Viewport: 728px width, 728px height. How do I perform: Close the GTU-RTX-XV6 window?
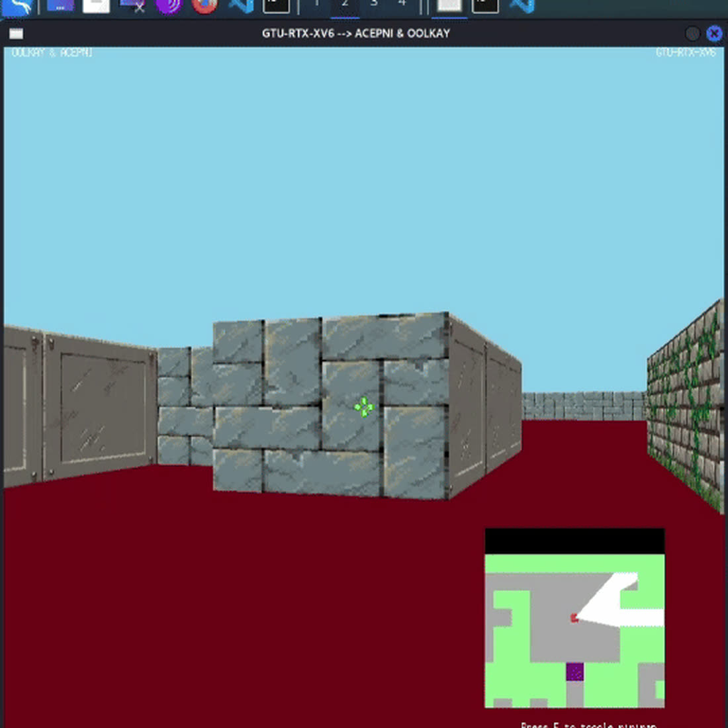[x=714, y=34]
